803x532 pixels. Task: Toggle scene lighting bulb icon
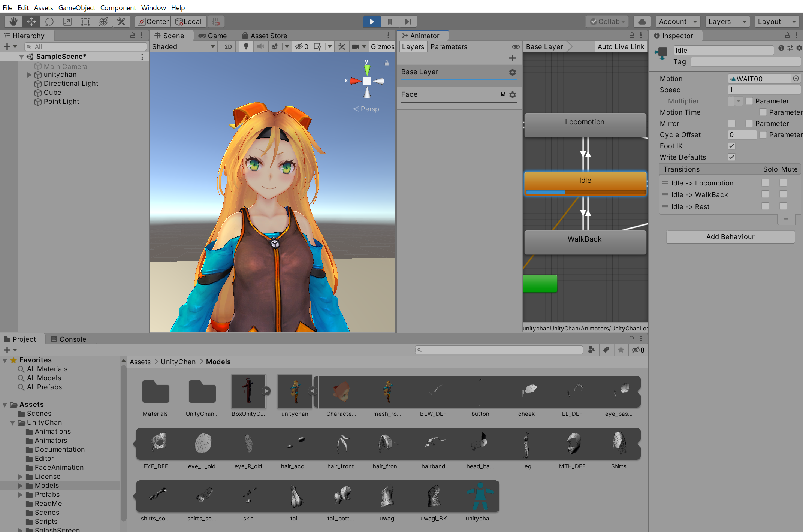point(246,46)
